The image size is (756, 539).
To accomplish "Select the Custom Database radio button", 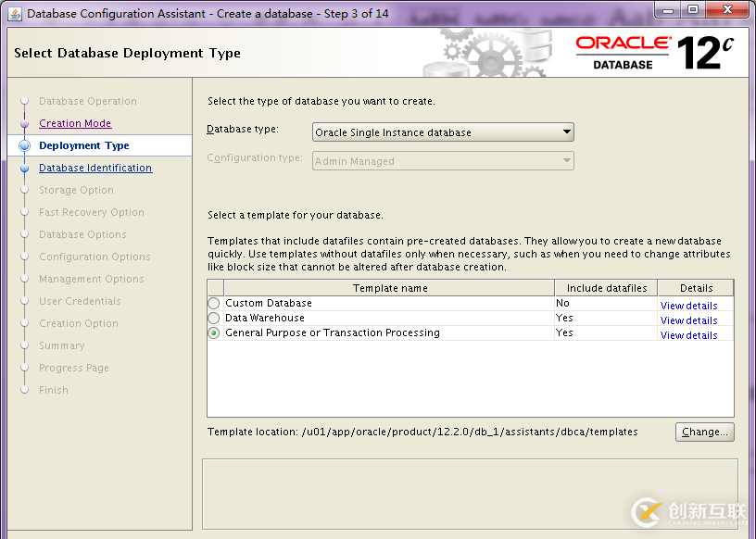I will click(214, 303).
